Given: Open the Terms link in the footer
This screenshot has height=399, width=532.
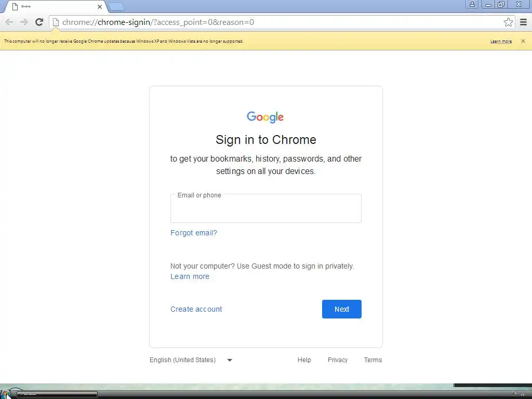Looking at the screenshot, I should tap(373, 360).
